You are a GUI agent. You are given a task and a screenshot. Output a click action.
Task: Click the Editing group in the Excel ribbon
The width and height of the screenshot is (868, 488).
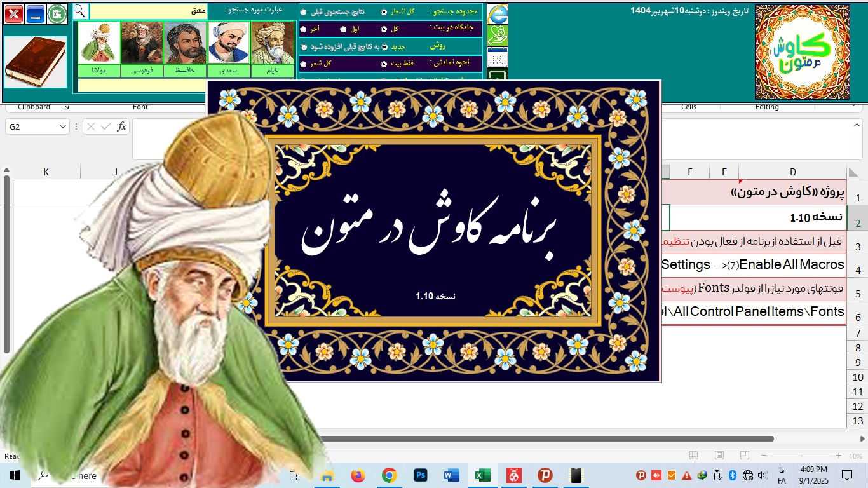tap(766, 107)
